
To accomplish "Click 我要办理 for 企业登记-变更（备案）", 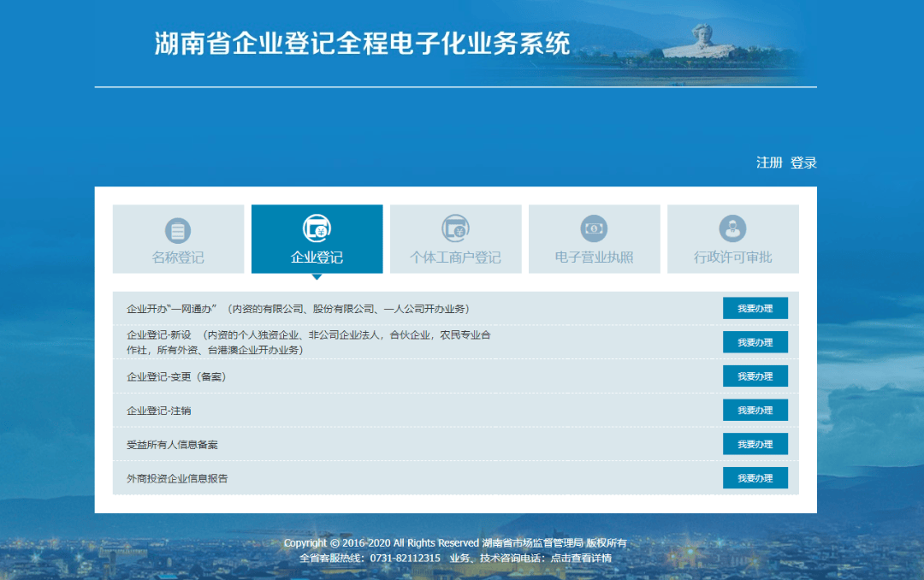I will (755, 376).
